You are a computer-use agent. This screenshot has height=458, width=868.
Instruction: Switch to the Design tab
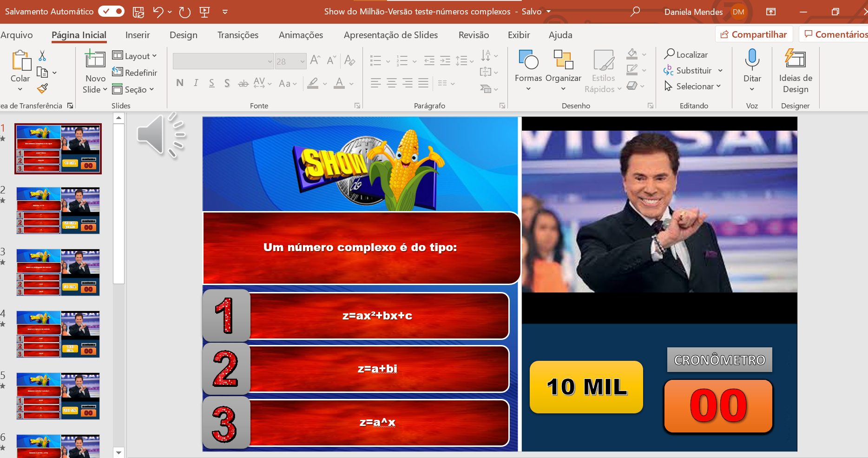pyautogui.click(x=184, y=35)
